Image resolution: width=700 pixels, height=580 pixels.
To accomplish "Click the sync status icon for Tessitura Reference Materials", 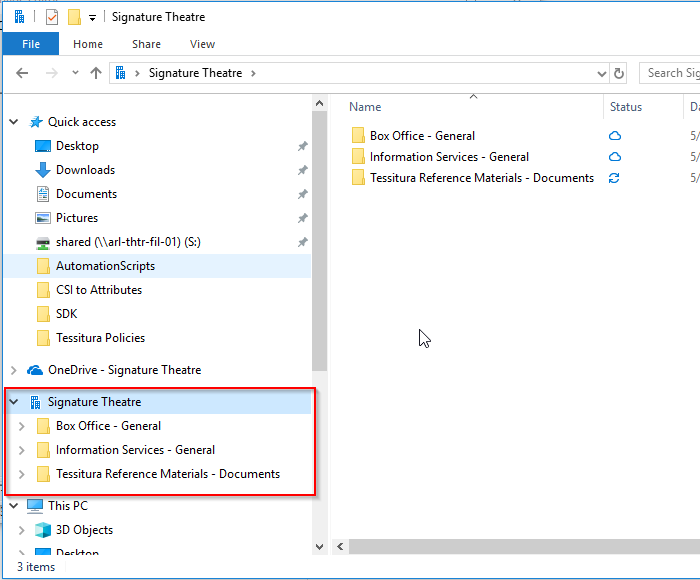I will coord(615,178).
